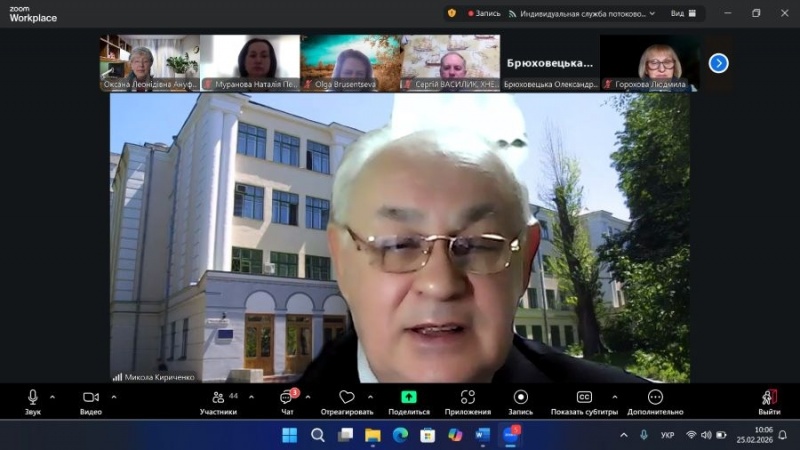
Task: Select Olga Brusentseva's video thumbnail
Action: click(350, 63)
